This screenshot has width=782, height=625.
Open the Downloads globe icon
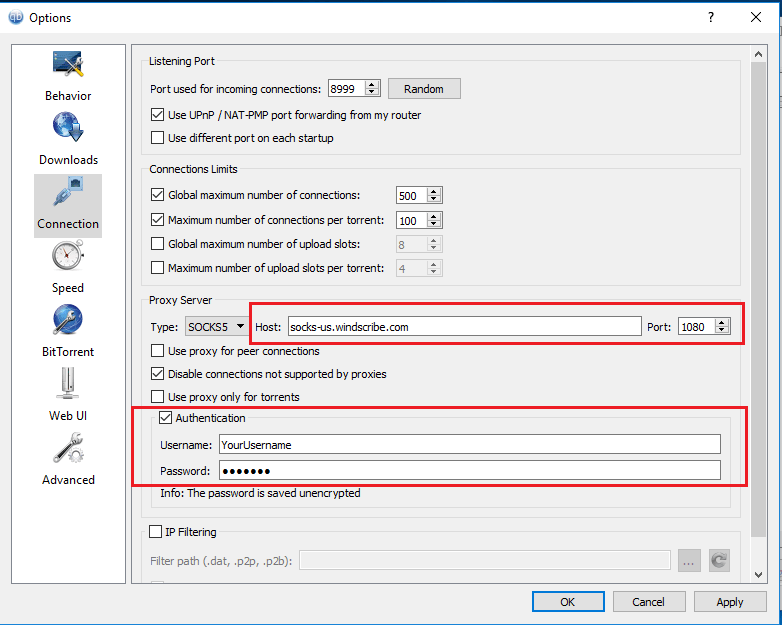(x=68, y=127)
